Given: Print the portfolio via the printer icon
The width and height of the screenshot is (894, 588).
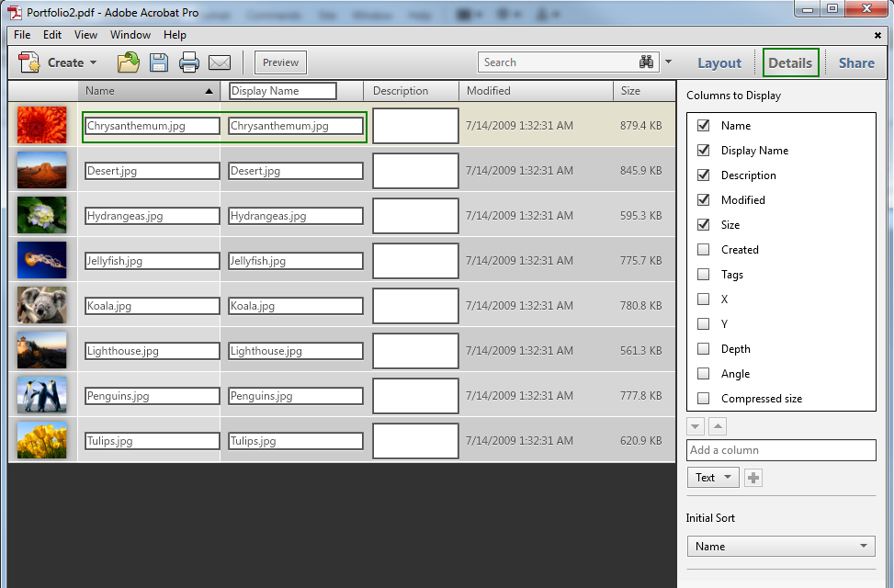Looking at the screenshot, I should click(x=188, y=62).
